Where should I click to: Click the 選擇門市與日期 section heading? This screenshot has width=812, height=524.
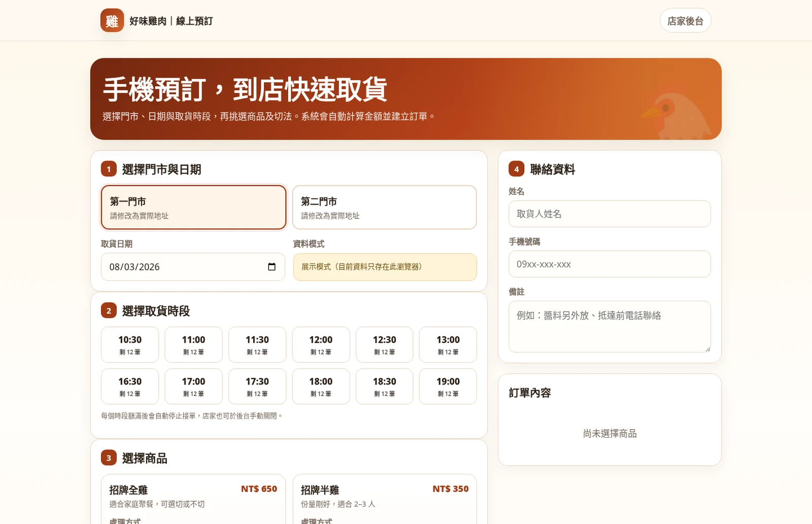[161, 170]
